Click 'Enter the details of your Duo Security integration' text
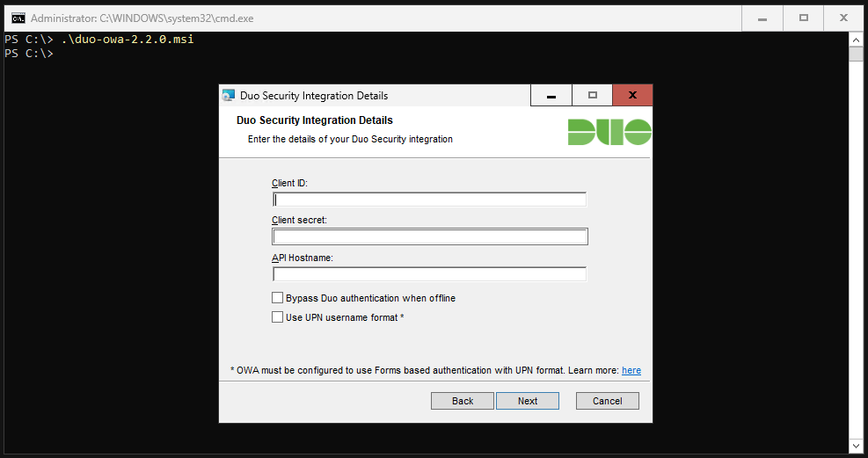868x458 pixels. click(350, 139)
